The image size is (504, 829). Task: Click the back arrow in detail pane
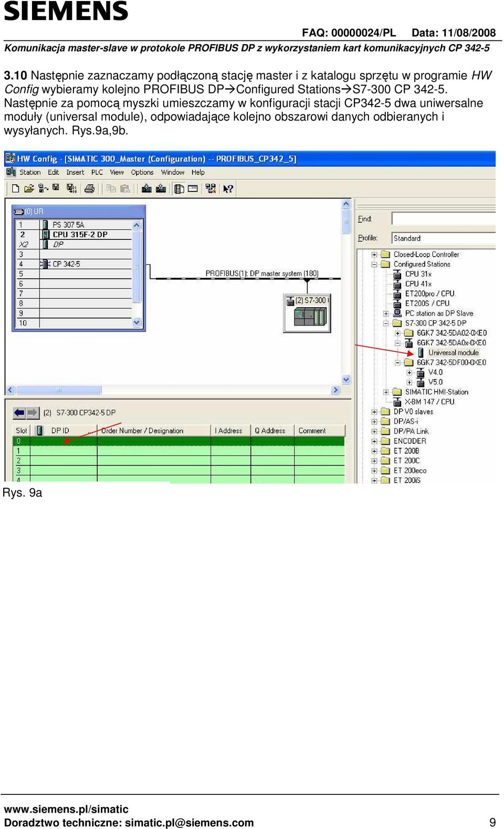(19, 413)
